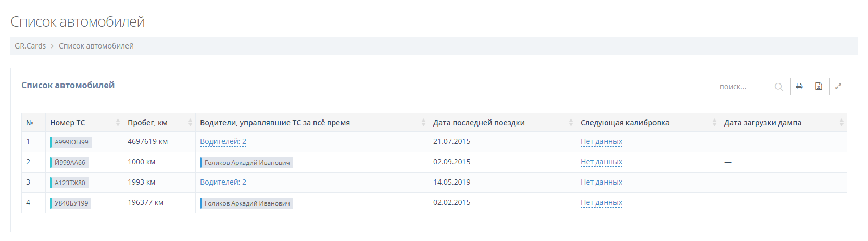Export the table to Excel file
The width and height of the screenshot is (868, 241).
click(x=819, y=87)
